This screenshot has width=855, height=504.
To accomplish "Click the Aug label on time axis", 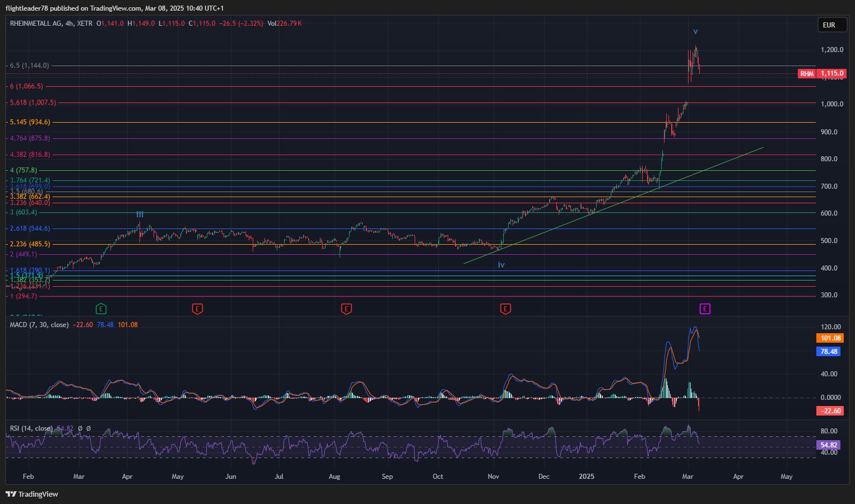I will pos(334,477).
